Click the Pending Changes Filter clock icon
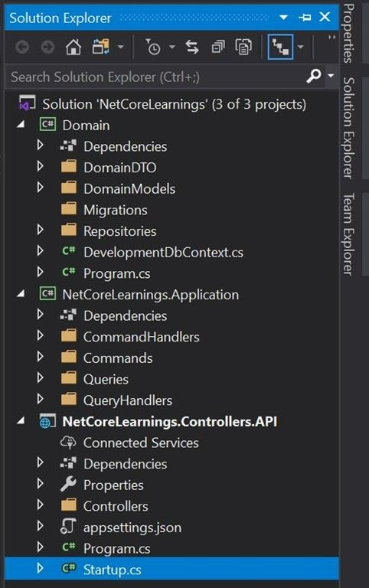Screen dimensions: 369x588 point(153,47)
